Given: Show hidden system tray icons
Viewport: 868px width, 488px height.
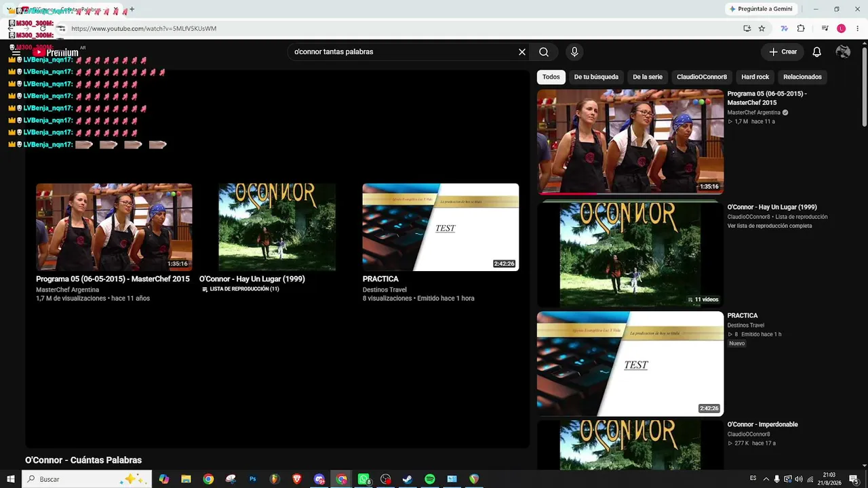Looking at the screenshot, I should [766, 479].
